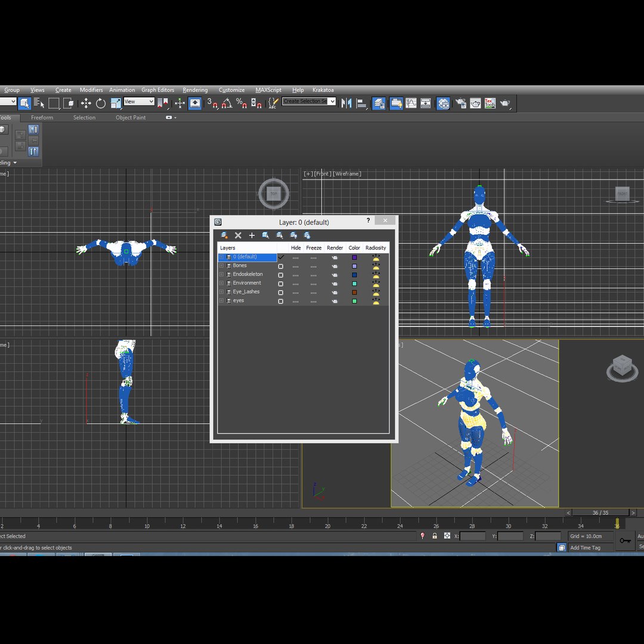Click the Wireframe viewport shading label
Image resolution: width=644 pixels, height=644 pixels.
pos(347,174)
